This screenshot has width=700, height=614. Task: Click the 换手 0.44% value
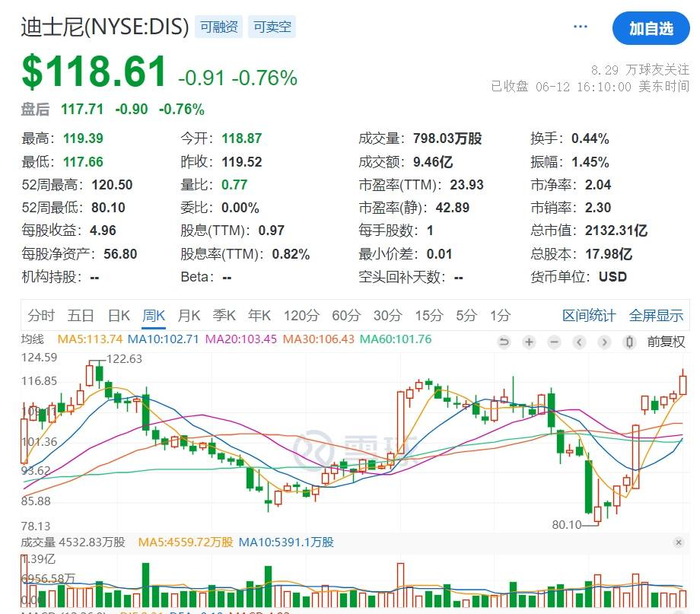tap(590, 138)
